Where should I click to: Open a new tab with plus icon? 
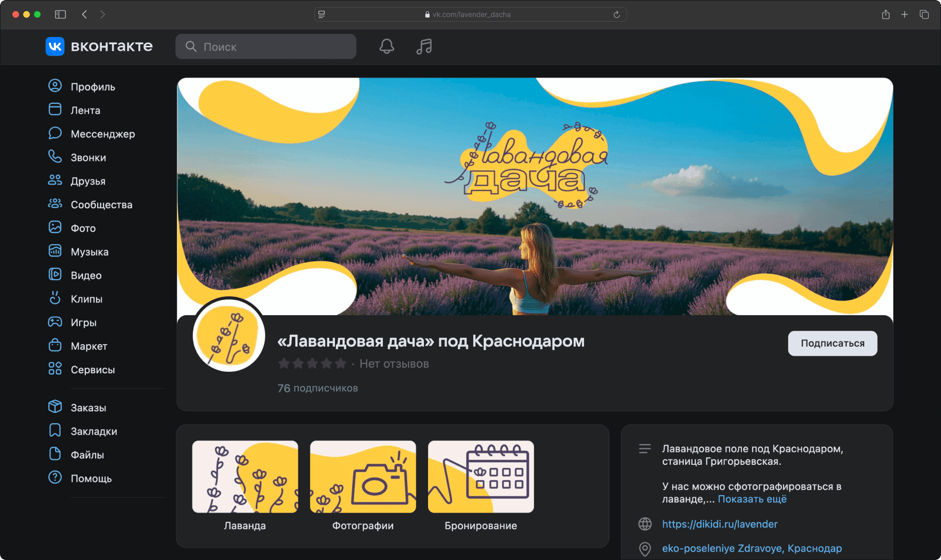click(x=904, y=14)
